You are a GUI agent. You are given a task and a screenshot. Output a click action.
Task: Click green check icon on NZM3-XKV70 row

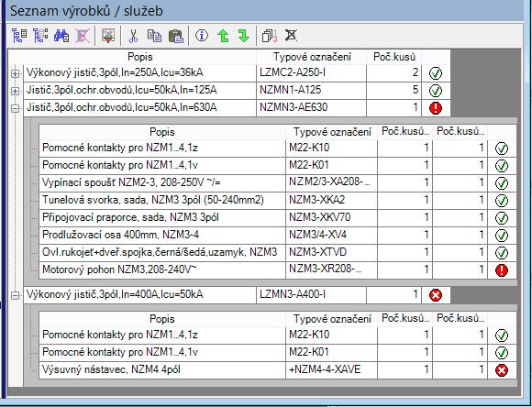[x=502, y=218]
